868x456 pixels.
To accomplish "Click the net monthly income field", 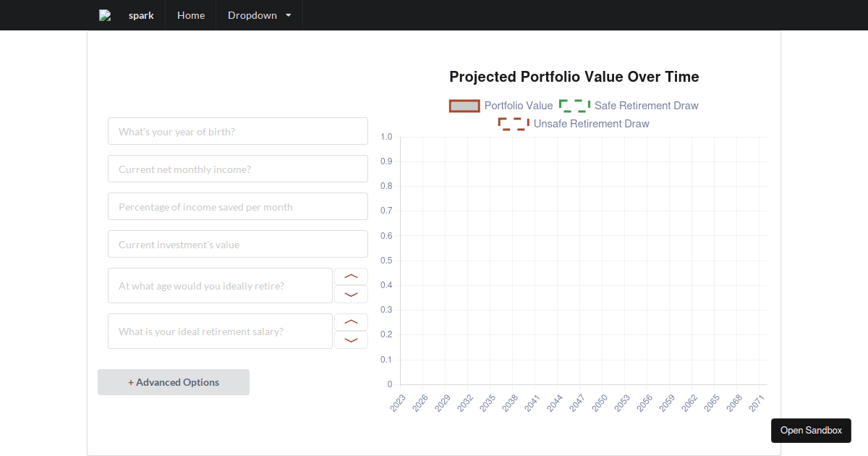I will tap(238, 169).
